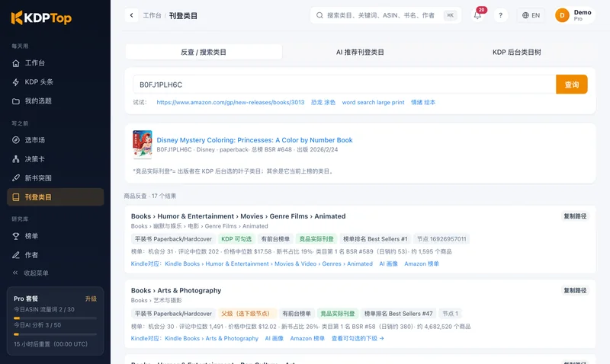
Task: Open 工作台 home icon in sidebar
Action: [55, 63]
